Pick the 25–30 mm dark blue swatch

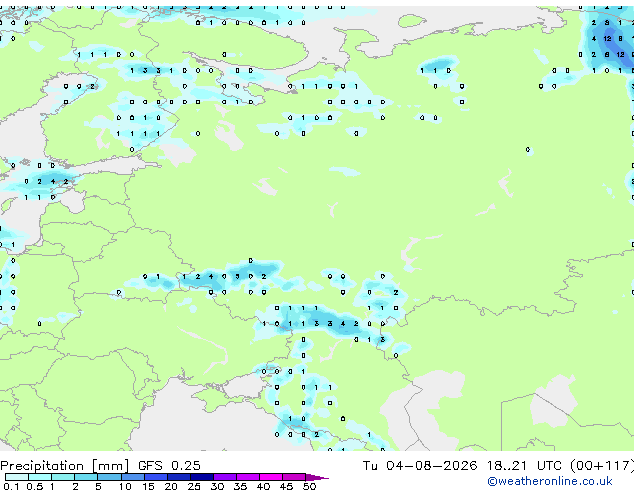[x=202, y=477]
